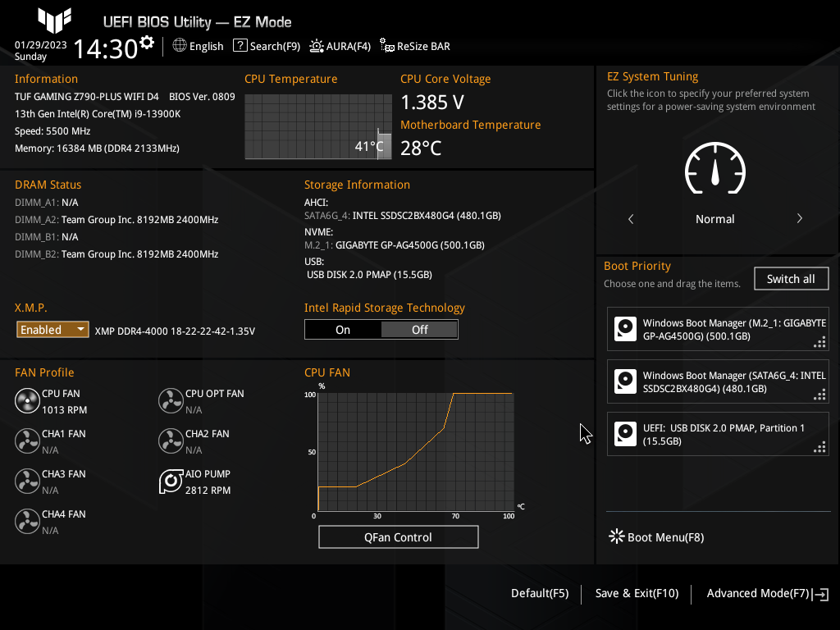
Task: Click TUF GAMING Z790-PLUS WIFI D4 model text
Action: [x=87, y=97]
